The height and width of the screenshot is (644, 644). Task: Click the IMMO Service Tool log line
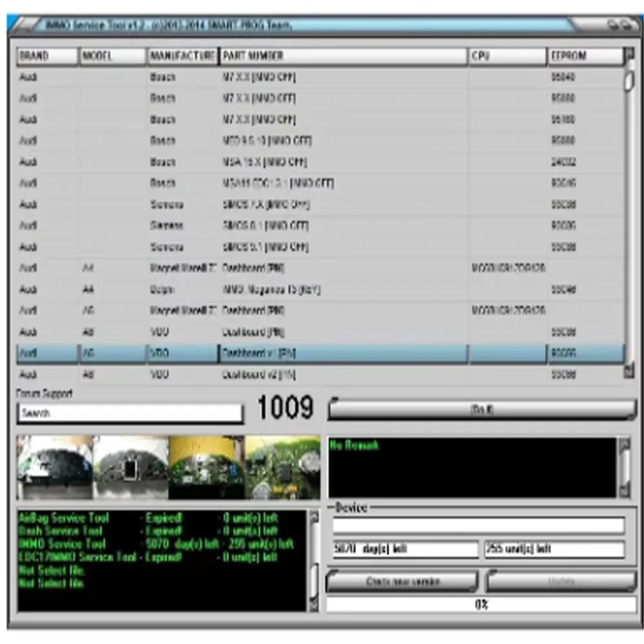click(x=156, y=544)
